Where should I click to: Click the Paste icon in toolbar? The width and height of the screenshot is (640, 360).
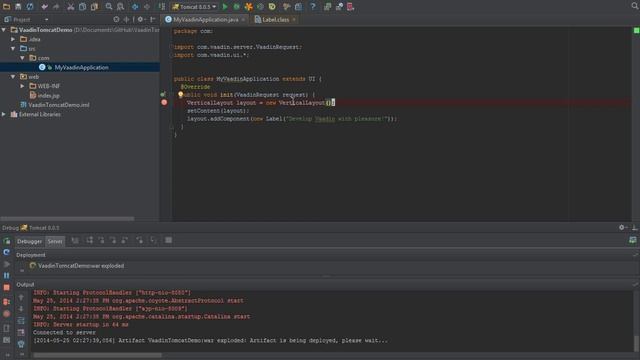tap(94, 7)
